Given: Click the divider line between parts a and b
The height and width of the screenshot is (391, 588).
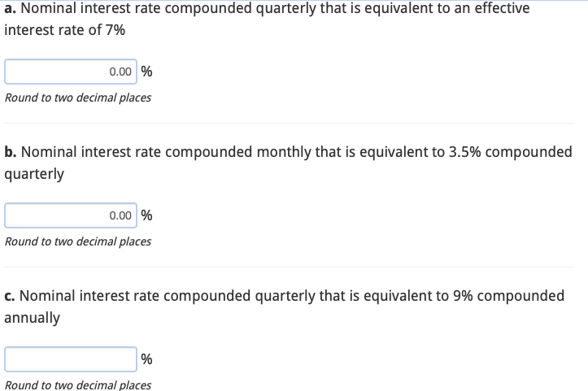Looking at the screenshot, I should point(290,123).
